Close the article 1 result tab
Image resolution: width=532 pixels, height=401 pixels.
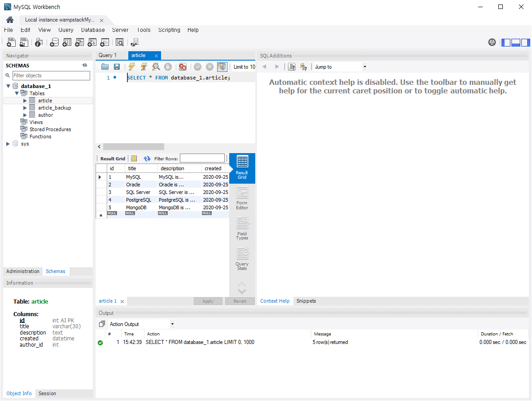[x=122, y=301]
